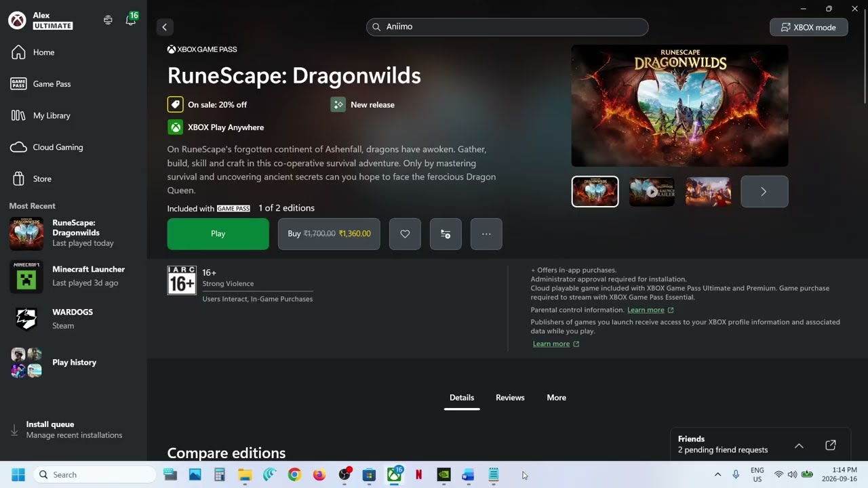Open OBS Studio from the taskbar
The image size is (868, 488).
click(344, 475)
